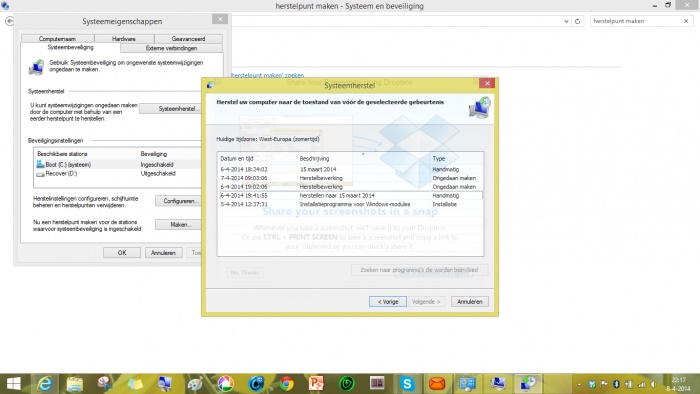
Task: Click the back arrow in Control Panel window
Action: (x=9, y=21)
